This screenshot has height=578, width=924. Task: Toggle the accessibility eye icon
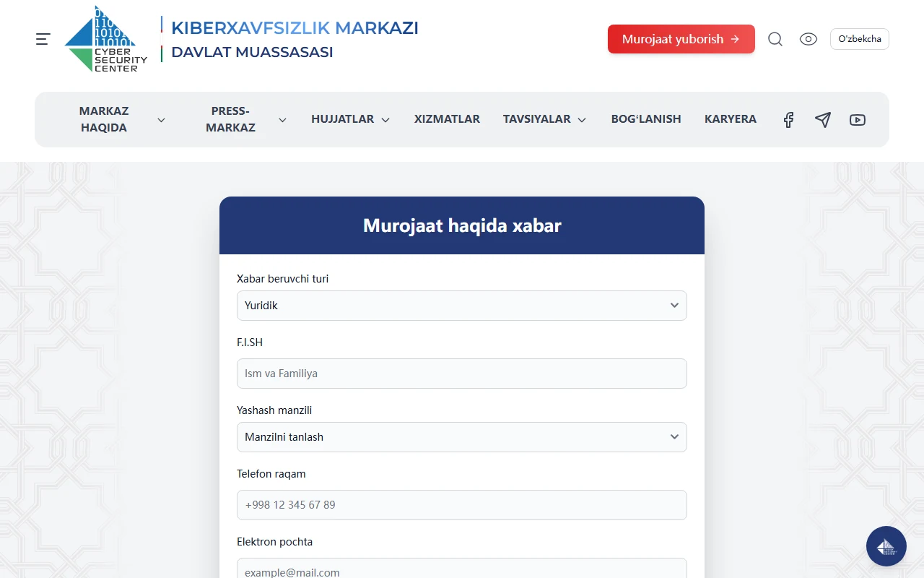[x=808, y=39]
